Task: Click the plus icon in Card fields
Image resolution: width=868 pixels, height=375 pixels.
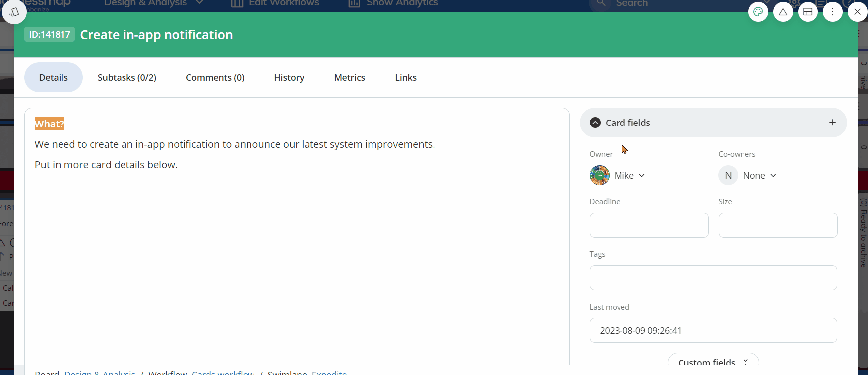Action: pos(832,123)
